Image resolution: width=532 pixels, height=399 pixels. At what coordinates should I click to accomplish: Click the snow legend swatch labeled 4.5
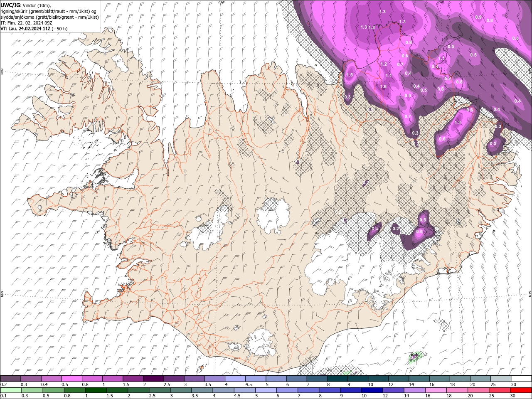[256, 378]
